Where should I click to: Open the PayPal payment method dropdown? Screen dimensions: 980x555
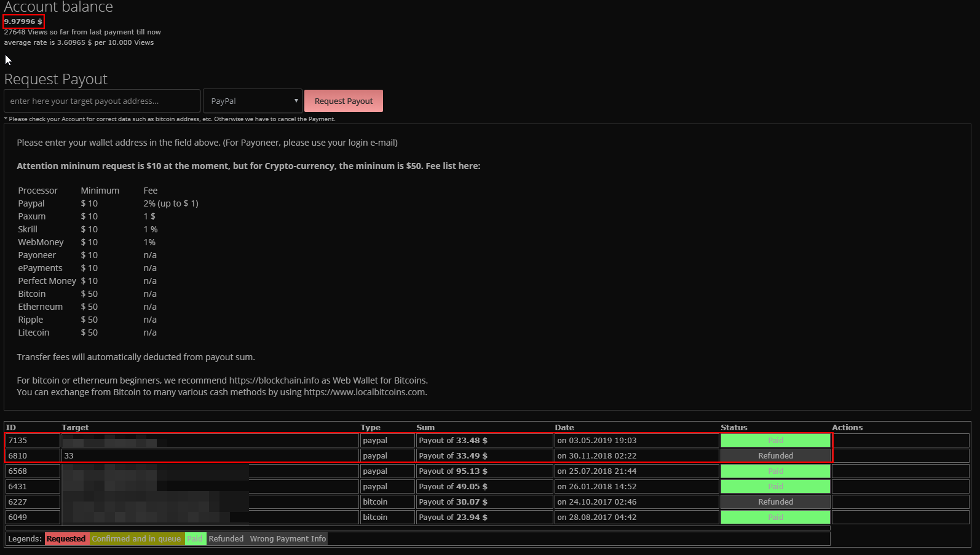click(253, 101)
